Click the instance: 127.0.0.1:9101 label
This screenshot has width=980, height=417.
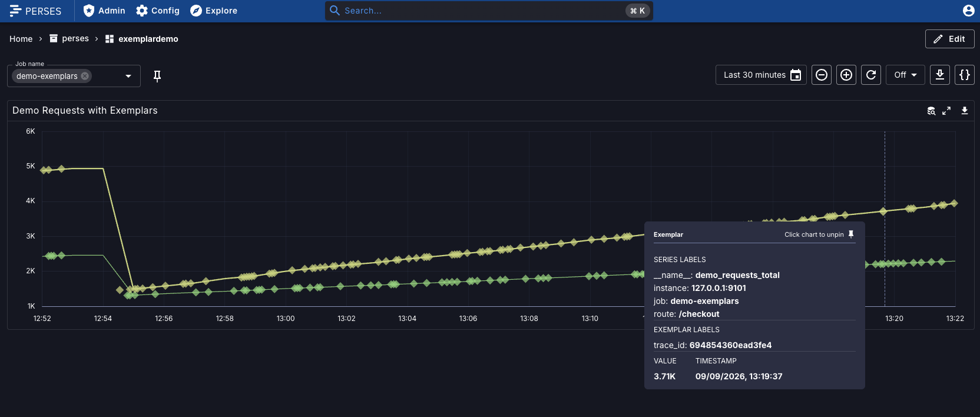pyautogui.click(x=700, y=288)
